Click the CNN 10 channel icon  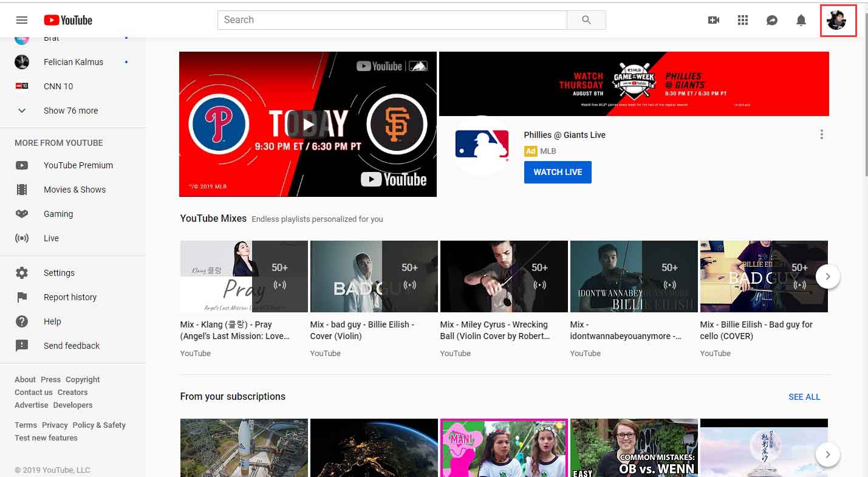[22, 86]
